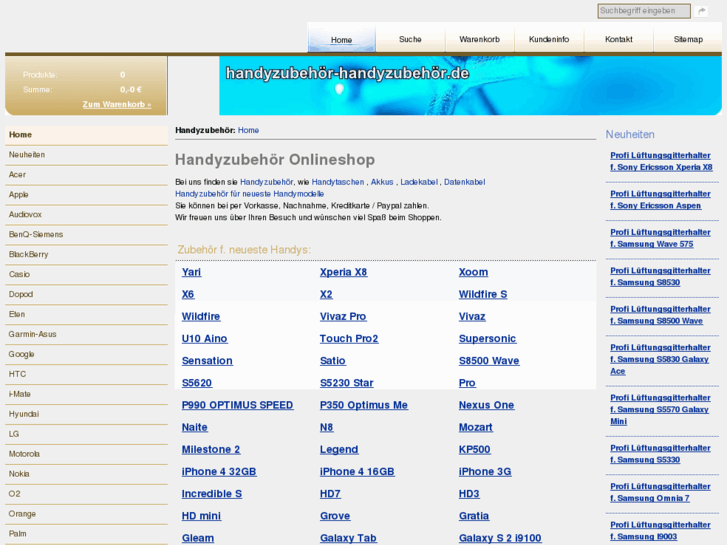Open the iPhone 4 32GB link
The width and height of the screenshot is (727, 545).
[219, 472]
